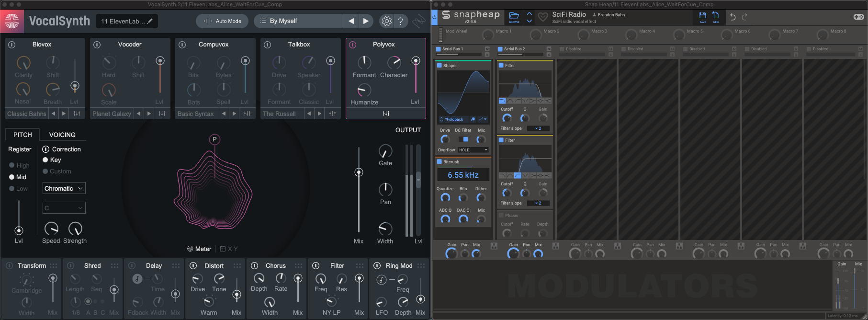Toggle the Bitcrush effect enable checkbox
The height and width of the screenshot is (320, 868).
tap(440, 162)
